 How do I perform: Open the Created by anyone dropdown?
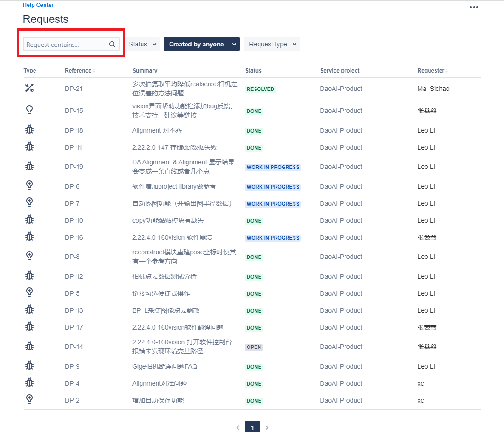pyautogui.click(x=202, y=44)
